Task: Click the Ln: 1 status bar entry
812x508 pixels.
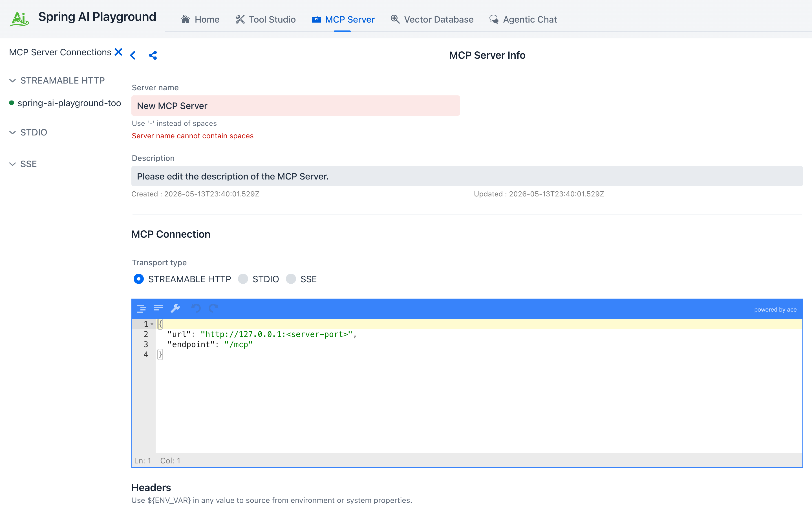Action: pyautogui.click(x=143, y=461)
